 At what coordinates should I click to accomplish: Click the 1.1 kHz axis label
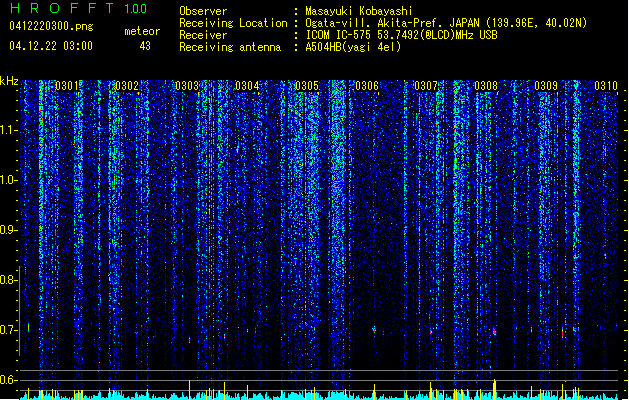(8, 130)
